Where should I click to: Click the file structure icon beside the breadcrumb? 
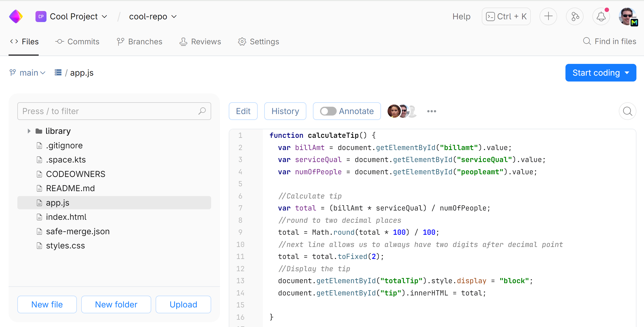point(58,72)
